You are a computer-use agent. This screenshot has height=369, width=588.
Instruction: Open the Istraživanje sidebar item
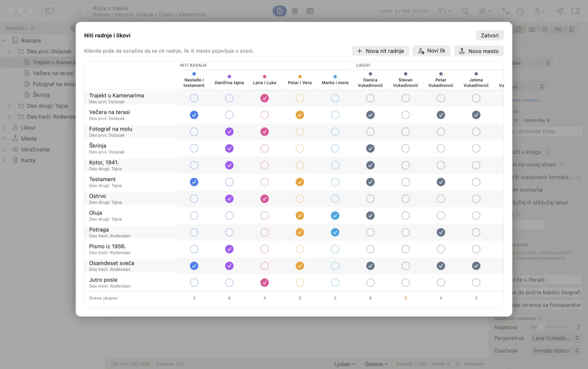coord(35,149)
